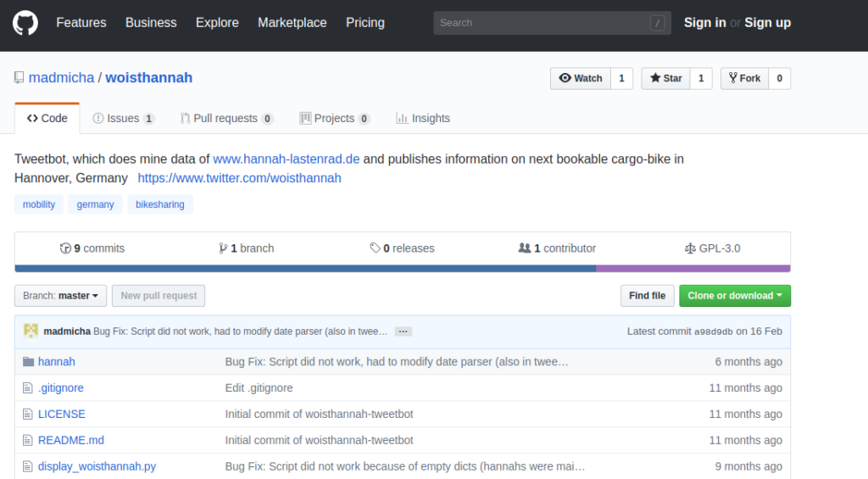Click the New pull request button

point(159,296)
